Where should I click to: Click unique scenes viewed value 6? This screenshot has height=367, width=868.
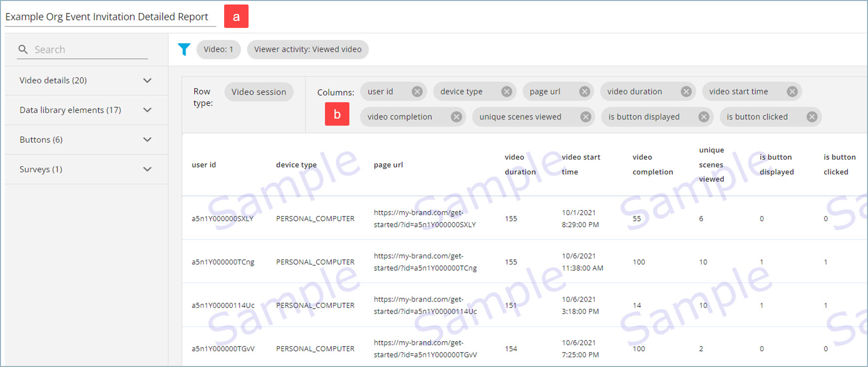(x=701, y=218)
